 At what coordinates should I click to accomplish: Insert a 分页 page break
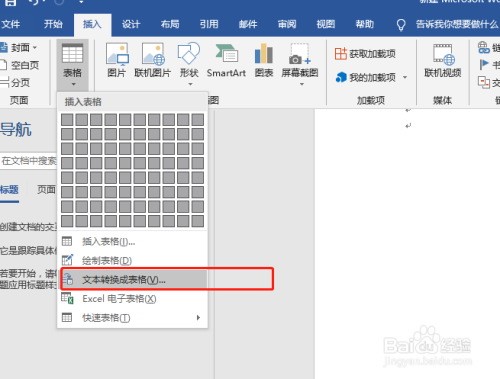pos(15,82)
